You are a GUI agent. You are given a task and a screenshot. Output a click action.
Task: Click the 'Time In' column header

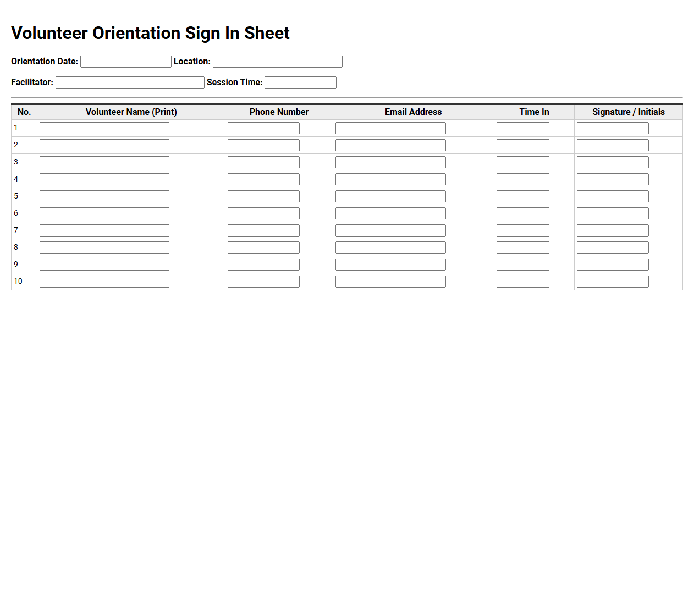[x=534, y=112]
